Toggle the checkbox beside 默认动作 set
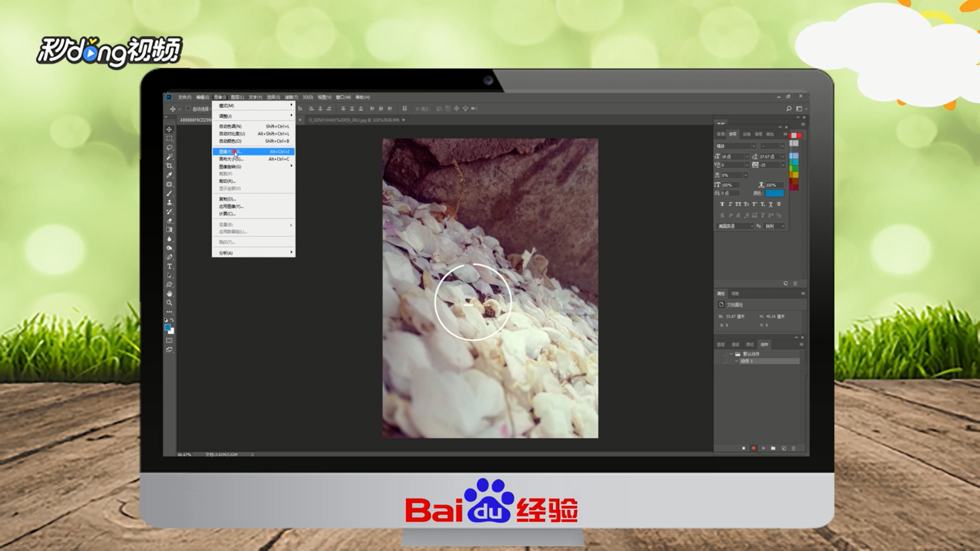 (725, 354)
